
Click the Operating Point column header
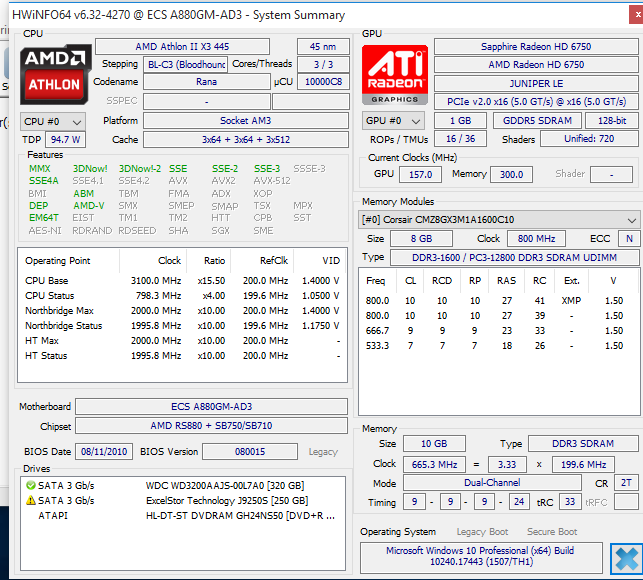click(69, 261)
